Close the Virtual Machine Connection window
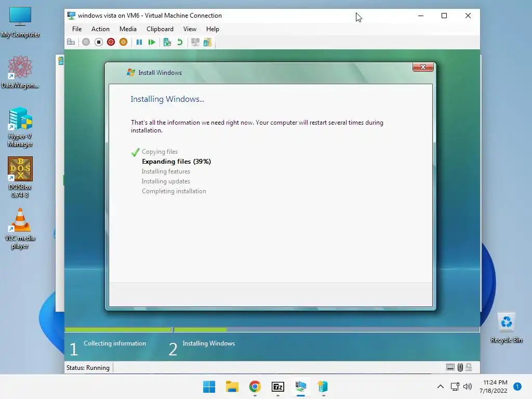 pyautogui.click(x=468, y=16)
